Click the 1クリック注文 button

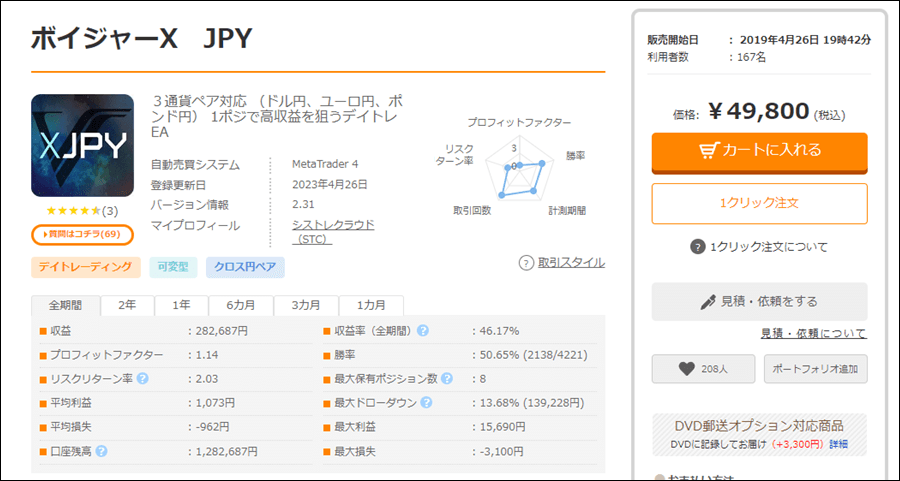tap(759, 203)
